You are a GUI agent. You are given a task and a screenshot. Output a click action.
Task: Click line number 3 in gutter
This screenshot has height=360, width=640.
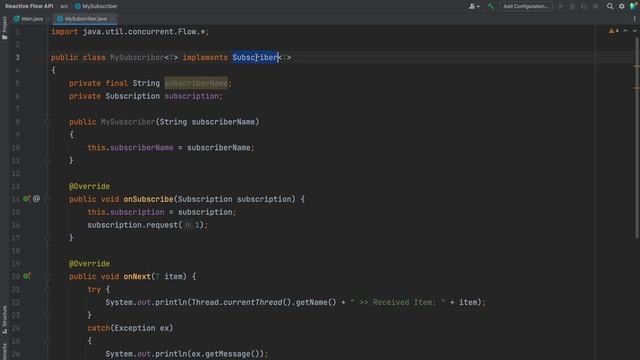[x=18, y=58]
